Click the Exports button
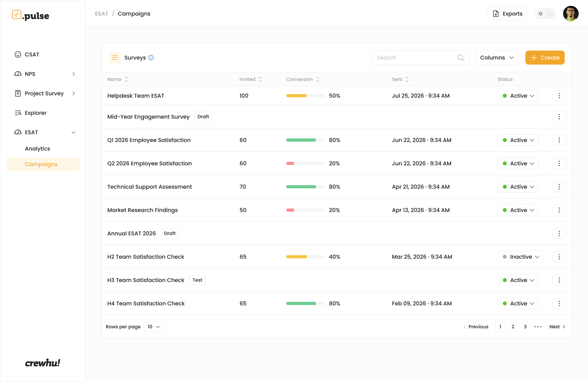Image resolution: width=588 pixels, height=382 pixels. [x=507, y=14]
